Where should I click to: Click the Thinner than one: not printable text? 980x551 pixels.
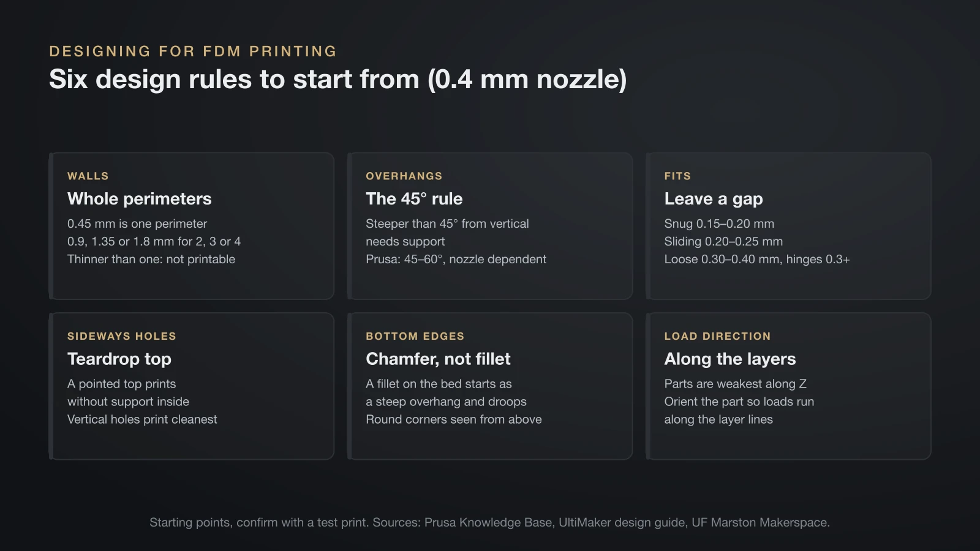[x=151, y=260]
